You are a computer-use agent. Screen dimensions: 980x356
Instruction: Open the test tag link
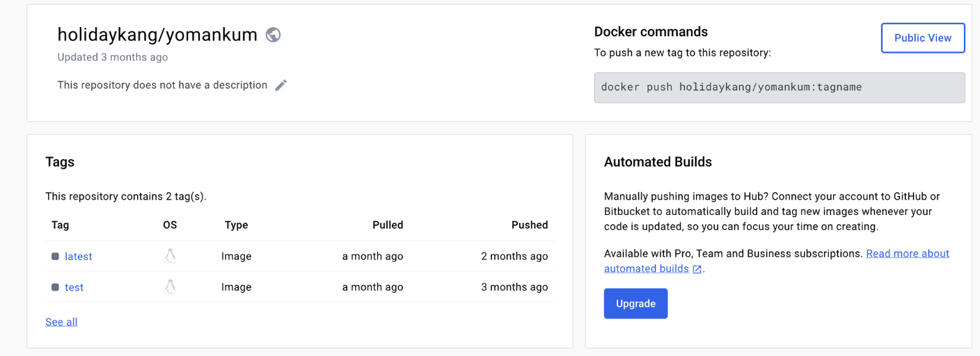[74, 287]
